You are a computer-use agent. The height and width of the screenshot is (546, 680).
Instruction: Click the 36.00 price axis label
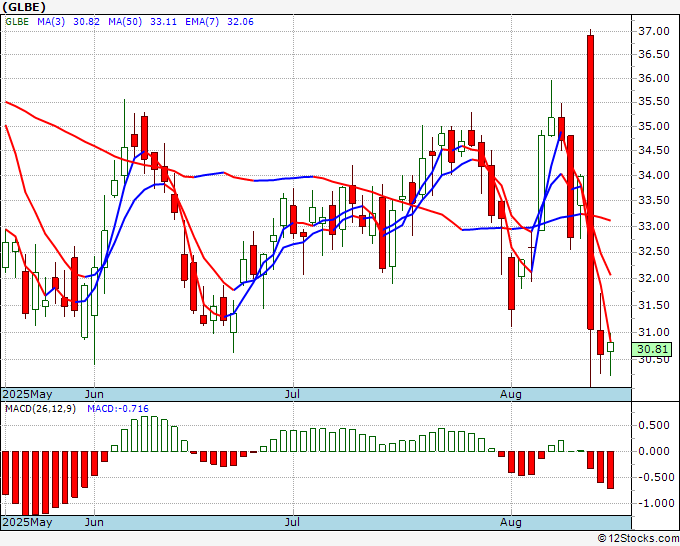pos(654,78)
